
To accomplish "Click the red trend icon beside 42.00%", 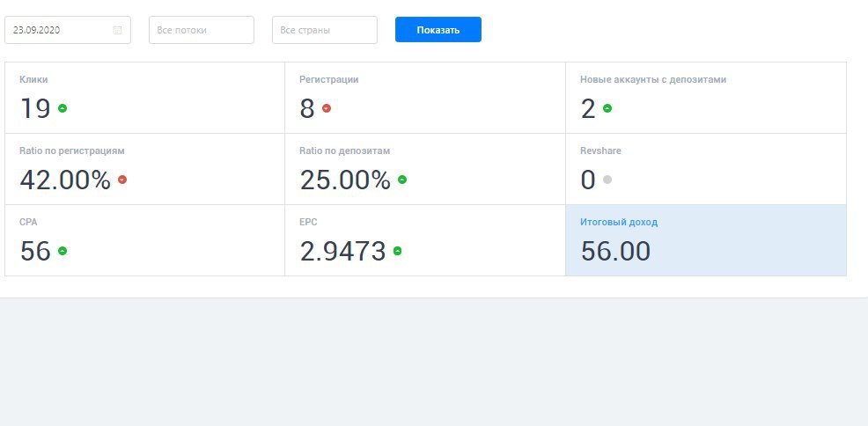I will click(122, 180).
